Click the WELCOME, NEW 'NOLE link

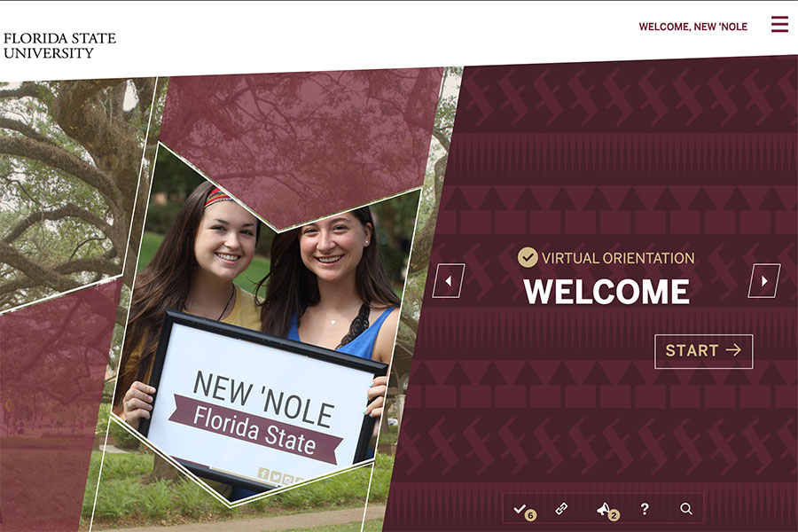pos(692,27)
